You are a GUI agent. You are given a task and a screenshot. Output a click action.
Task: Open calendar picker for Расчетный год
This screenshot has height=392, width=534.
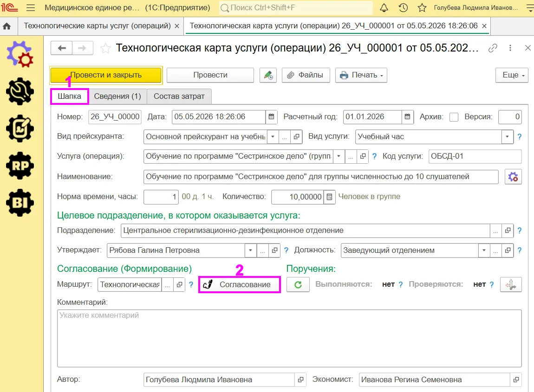tap(407, 117)
